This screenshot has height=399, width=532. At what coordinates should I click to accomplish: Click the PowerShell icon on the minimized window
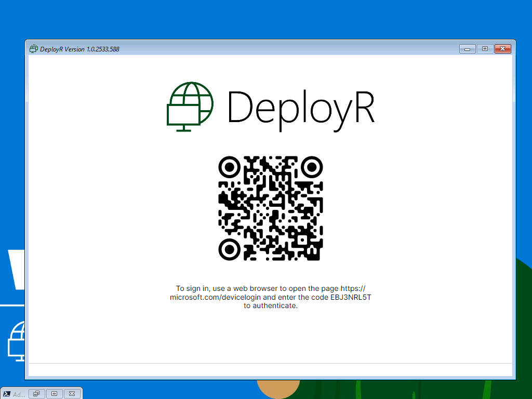coord(7,394)
